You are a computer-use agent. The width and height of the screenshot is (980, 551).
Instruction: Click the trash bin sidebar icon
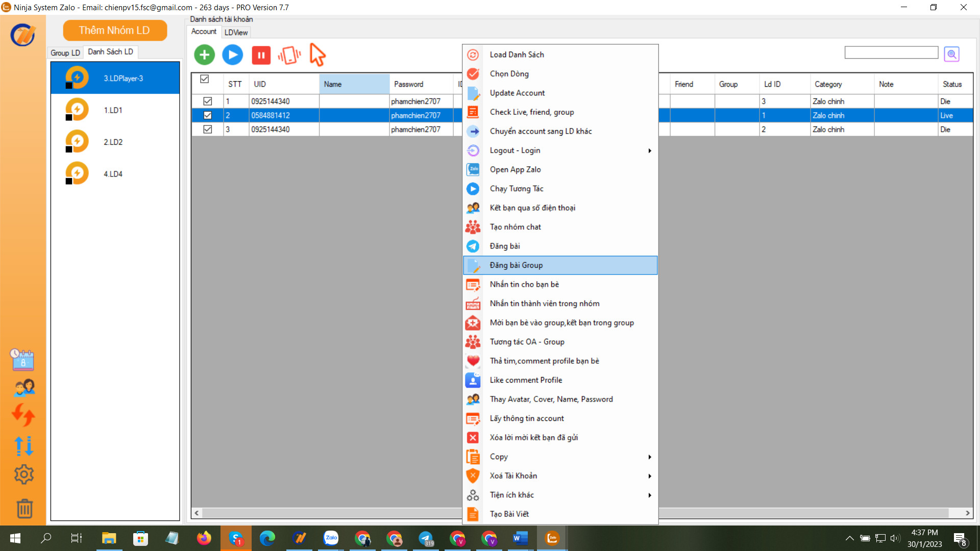(x=24, y=509)
